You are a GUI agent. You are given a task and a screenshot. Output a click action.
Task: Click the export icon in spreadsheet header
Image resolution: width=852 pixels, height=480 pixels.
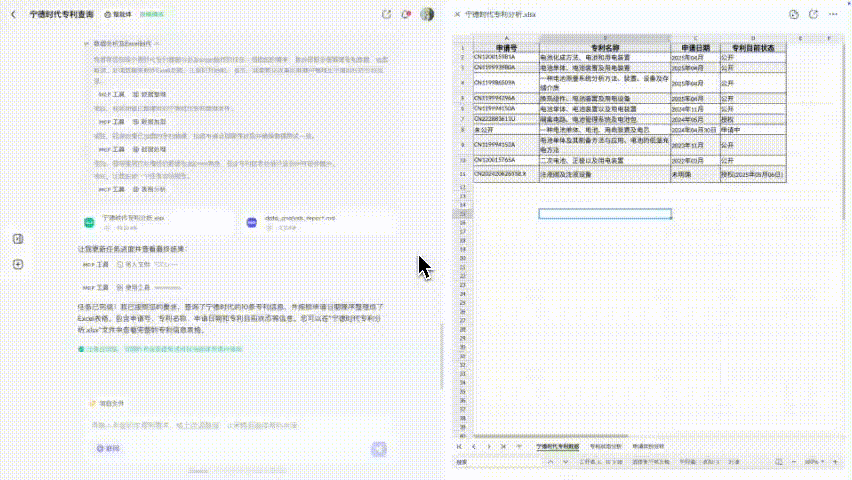pyautogui.click(x=813, y=15)
